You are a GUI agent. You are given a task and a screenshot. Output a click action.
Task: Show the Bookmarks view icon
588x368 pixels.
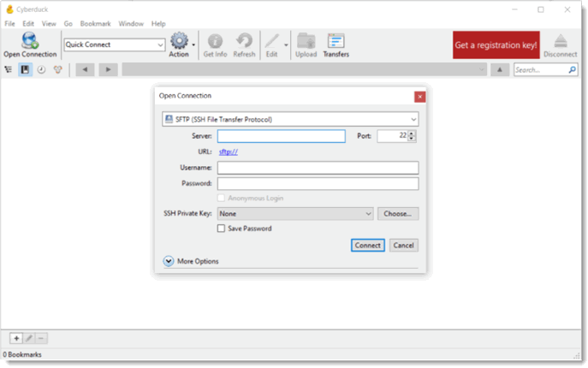25,69
